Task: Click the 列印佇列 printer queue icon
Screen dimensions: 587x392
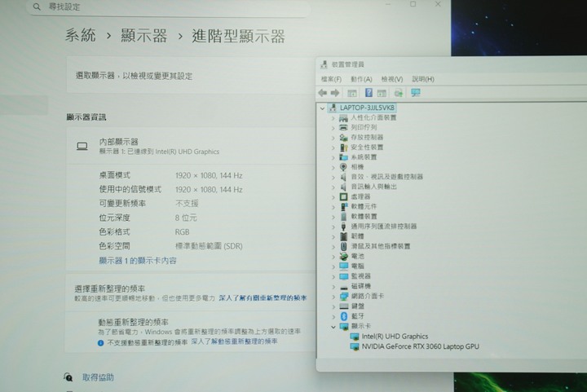Action: (x=343, y=128)
